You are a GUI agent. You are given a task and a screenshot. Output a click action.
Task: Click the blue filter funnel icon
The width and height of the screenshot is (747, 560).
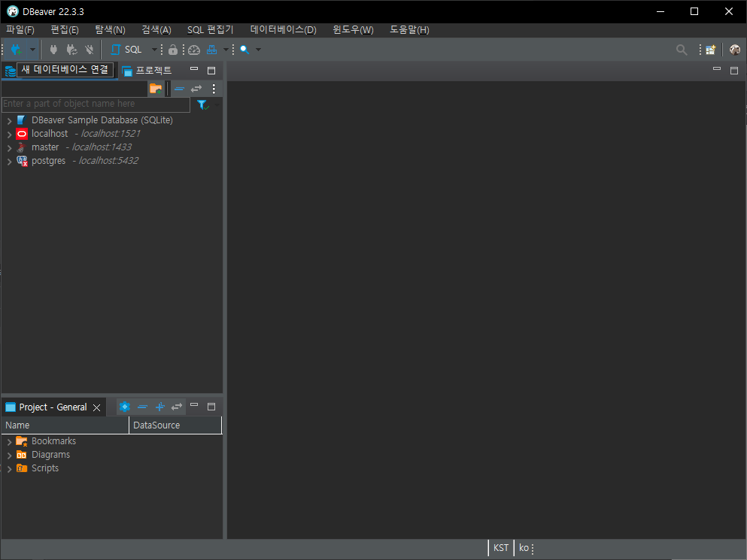pos(202,104)
